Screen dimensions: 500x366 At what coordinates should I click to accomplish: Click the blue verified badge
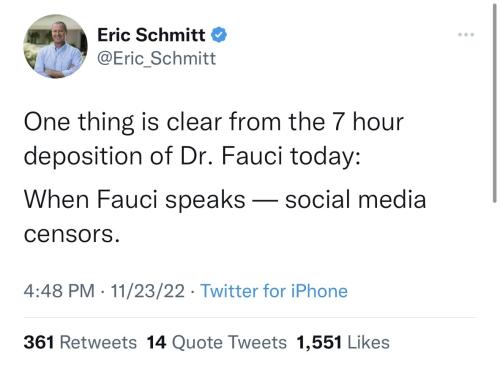coord(219,35)
